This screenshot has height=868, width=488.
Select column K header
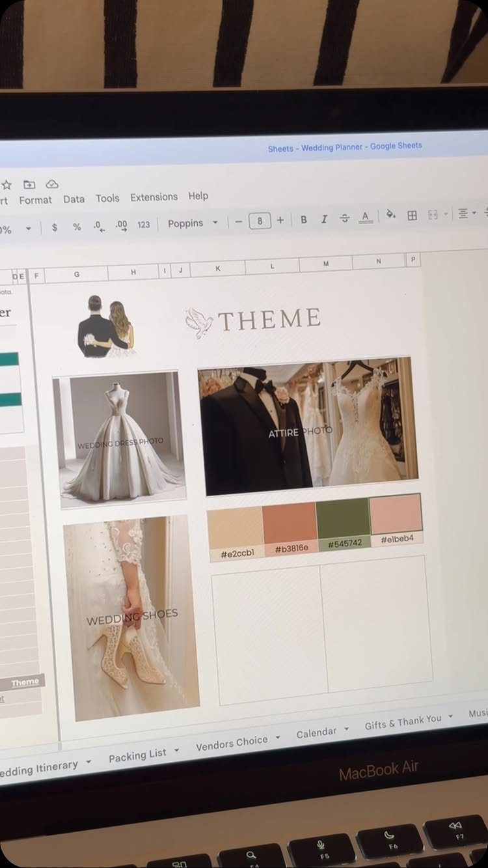pos(218,268)
